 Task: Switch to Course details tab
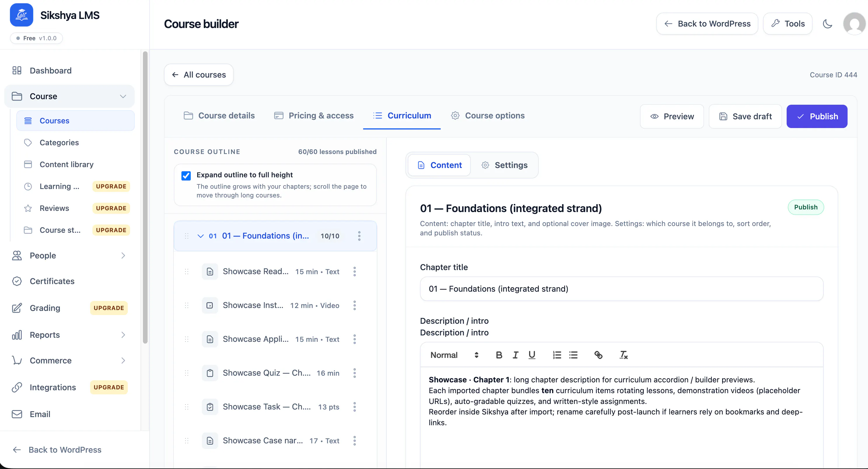click(219, 116)
